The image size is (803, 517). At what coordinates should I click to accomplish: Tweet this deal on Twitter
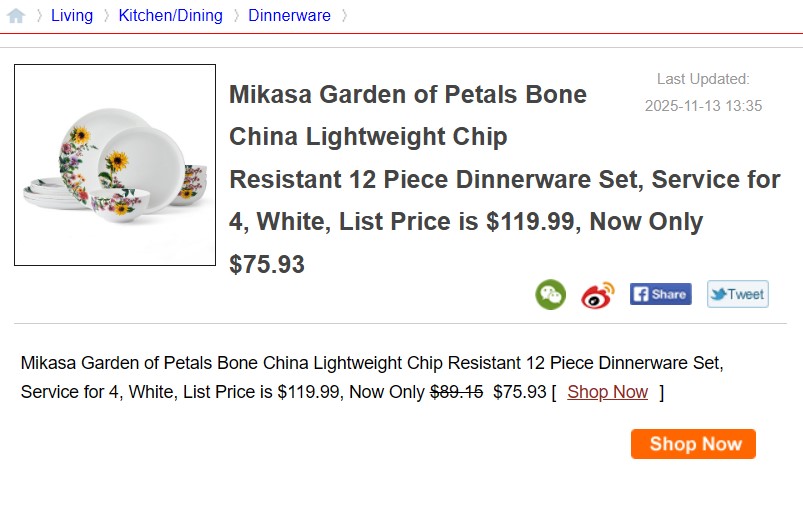738,294
